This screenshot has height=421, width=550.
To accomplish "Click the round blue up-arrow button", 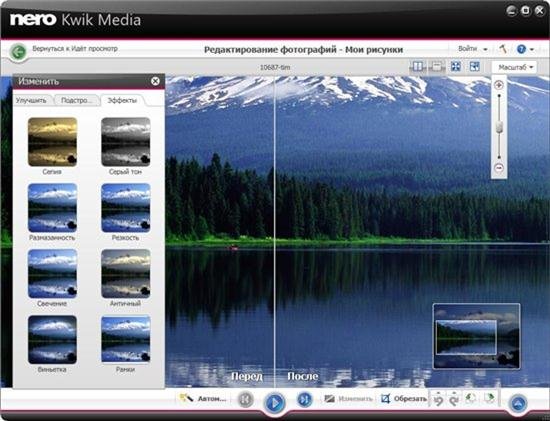I will (518, 403).
